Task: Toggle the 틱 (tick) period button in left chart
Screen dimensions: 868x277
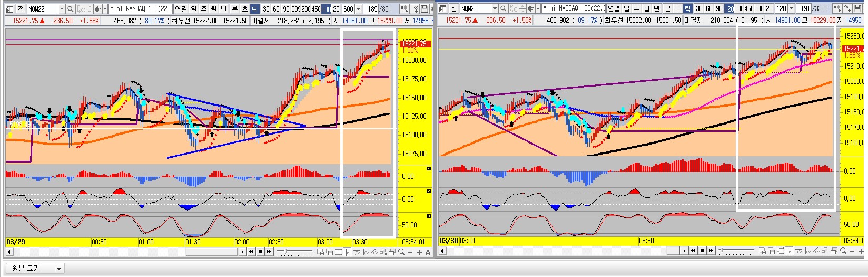Action: 254,9
